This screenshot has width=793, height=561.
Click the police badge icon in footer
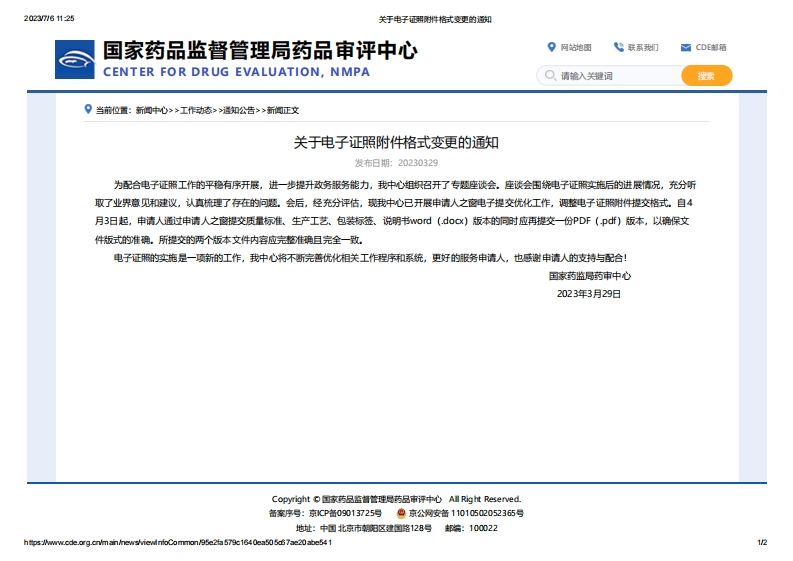401,513
